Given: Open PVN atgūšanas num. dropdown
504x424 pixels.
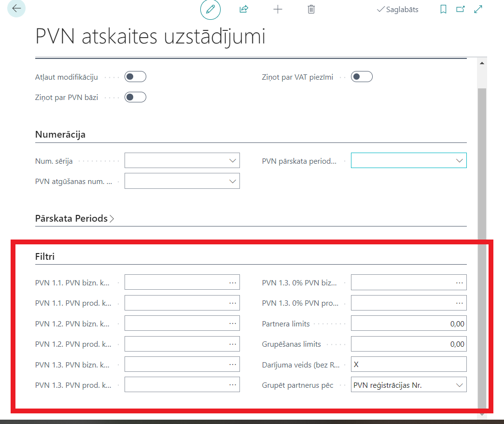Looking at the screenshot, I should tap(233, 181).
